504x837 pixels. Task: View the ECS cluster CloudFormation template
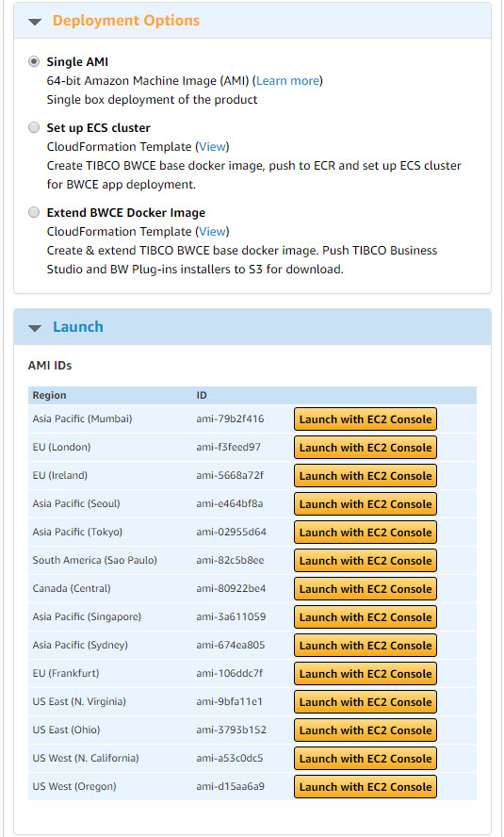pyautogui.click(x=212, y=146)
